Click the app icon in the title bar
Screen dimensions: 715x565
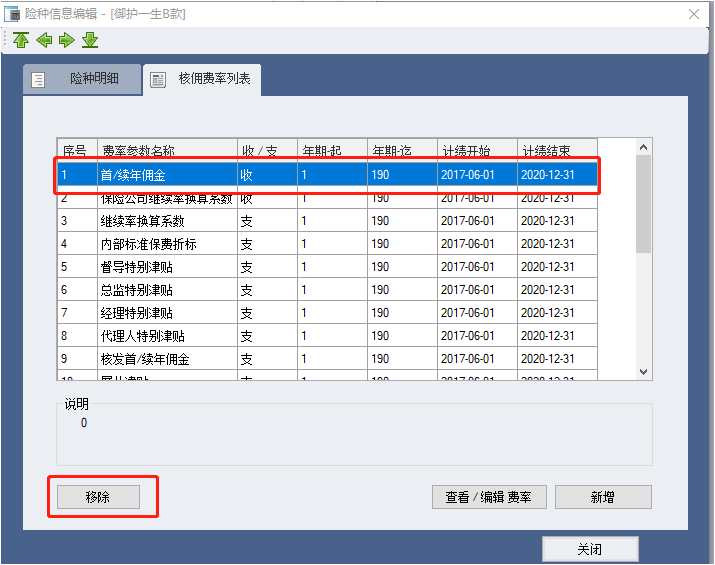click(13, 13)
